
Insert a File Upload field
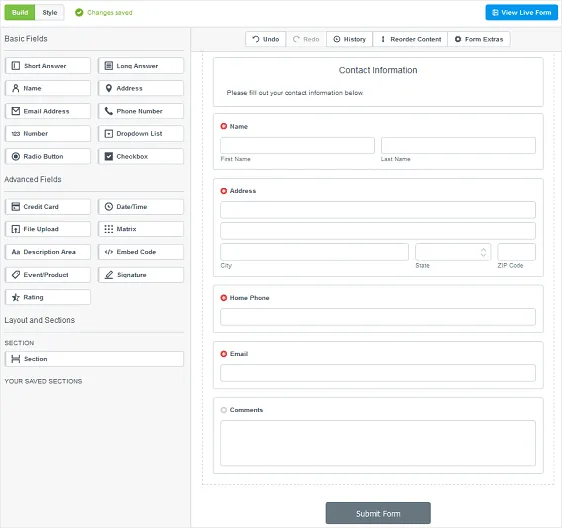pyautogui.click(x=48, y=229)
